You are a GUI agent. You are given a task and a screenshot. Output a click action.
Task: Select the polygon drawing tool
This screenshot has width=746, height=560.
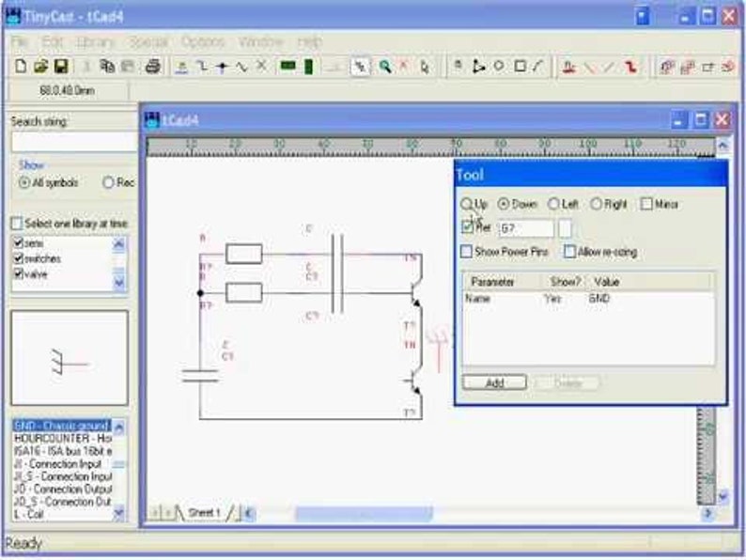point(478,67)
